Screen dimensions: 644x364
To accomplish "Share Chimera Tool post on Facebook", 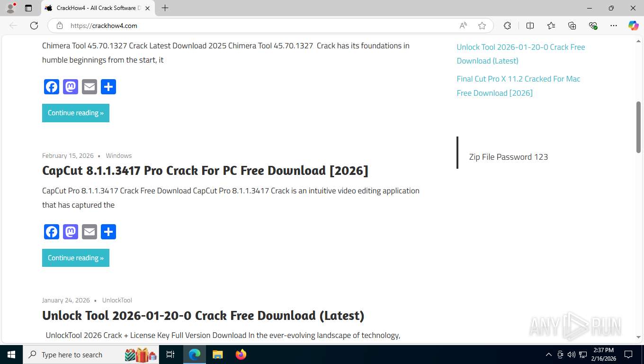I will point(52,87).
